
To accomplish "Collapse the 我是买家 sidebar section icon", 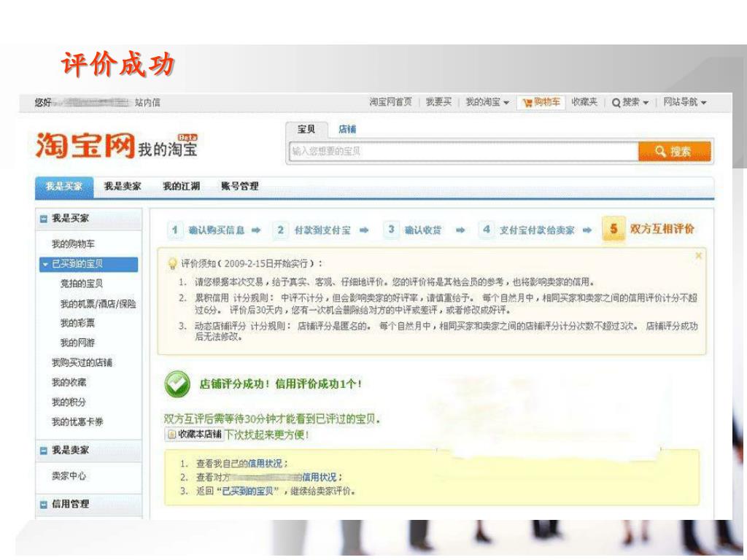I will tap(44, 219).
